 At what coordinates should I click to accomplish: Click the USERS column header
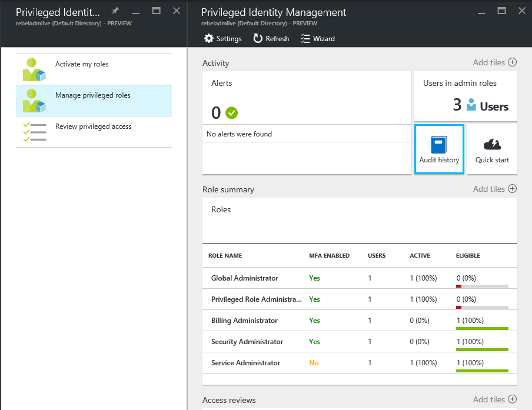point(377,256)
